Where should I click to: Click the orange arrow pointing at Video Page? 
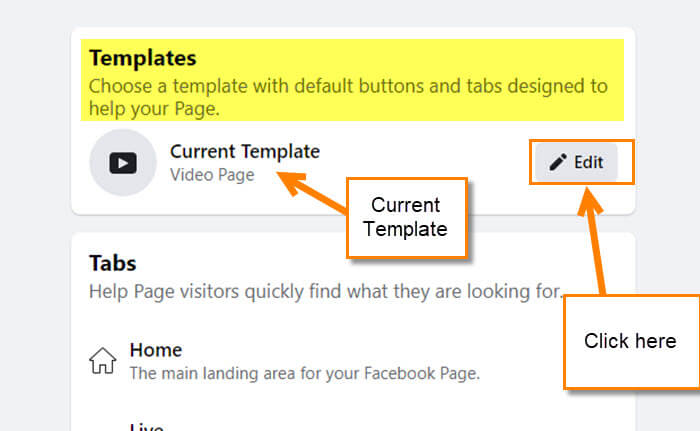(x=312, y=192)
